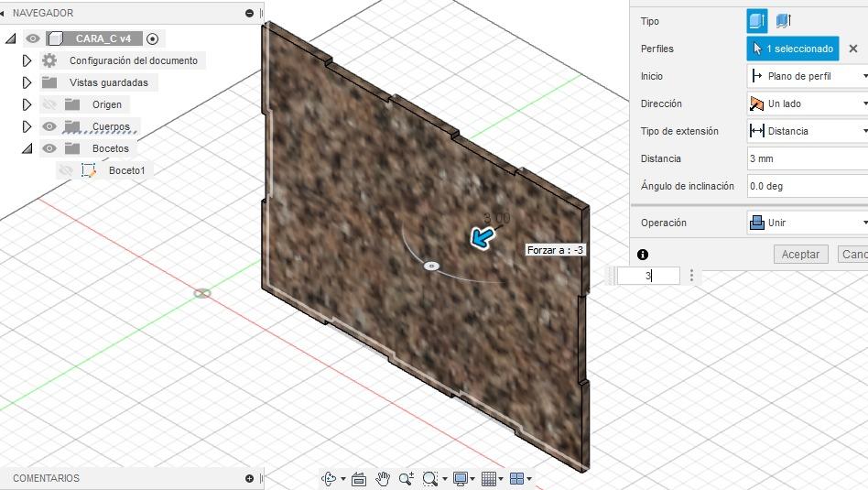Click the Cuerpos folder icon
868x490 pixels.
tap(72, 126)
